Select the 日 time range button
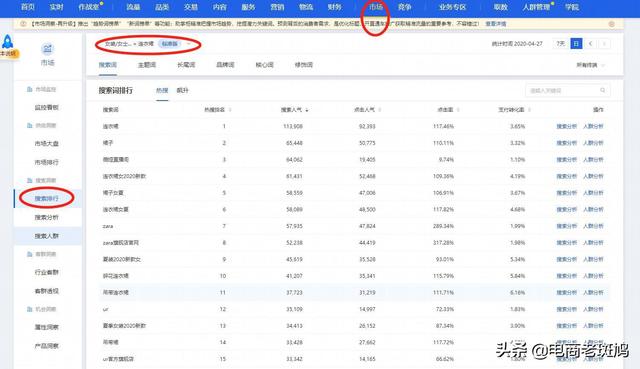The width and height of the screenshot is (640, 369). click(x=576, y=43)
